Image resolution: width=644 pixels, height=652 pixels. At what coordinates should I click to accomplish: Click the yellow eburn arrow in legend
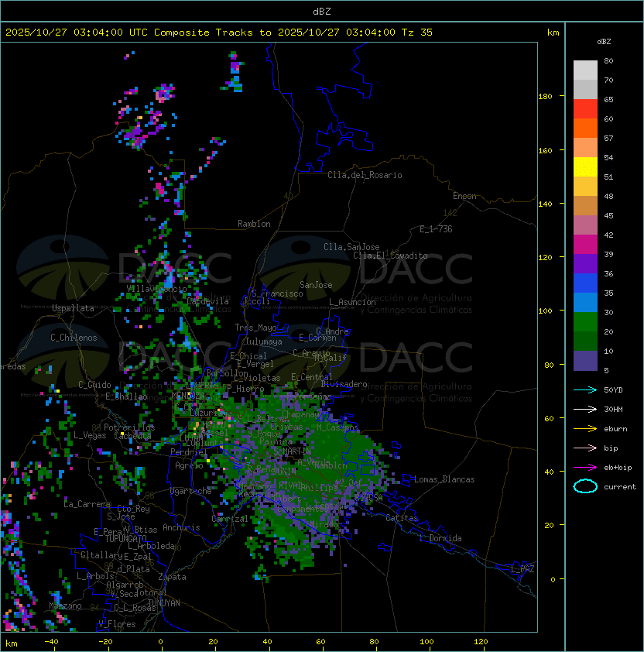(x=585, y=429)
